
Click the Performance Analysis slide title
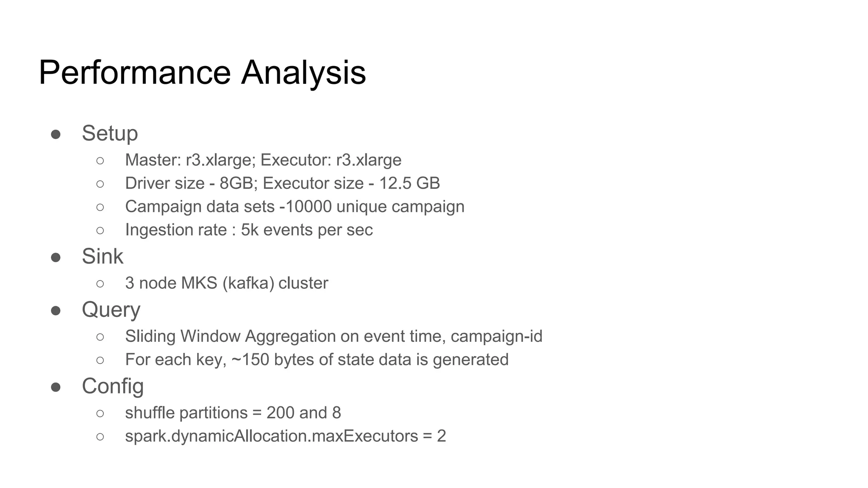pyautogui.click(x=202, y=72)
